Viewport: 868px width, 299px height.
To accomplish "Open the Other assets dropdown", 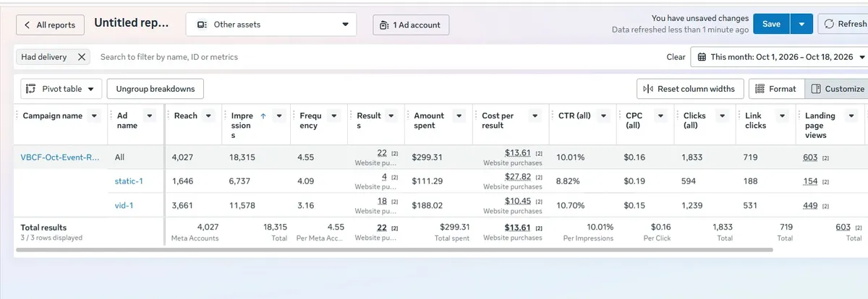I will pyautogui.click(x=271, y=25).
